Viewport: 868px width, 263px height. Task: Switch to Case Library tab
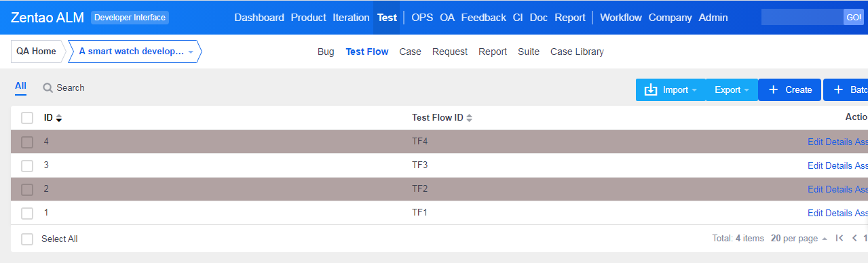coord(577,52)
